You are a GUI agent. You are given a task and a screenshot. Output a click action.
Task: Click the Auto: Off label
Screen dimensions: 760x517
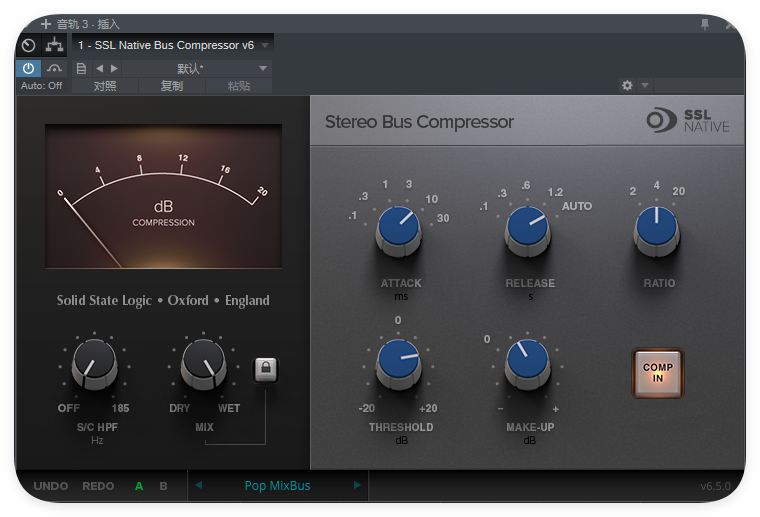(x=42, y=86)
